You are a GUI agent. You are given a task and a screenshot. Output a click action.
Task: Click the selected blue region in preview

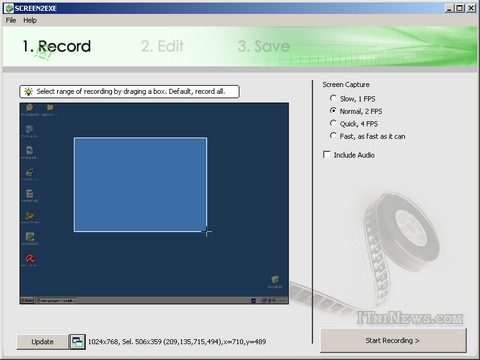(x=140, y=184)
